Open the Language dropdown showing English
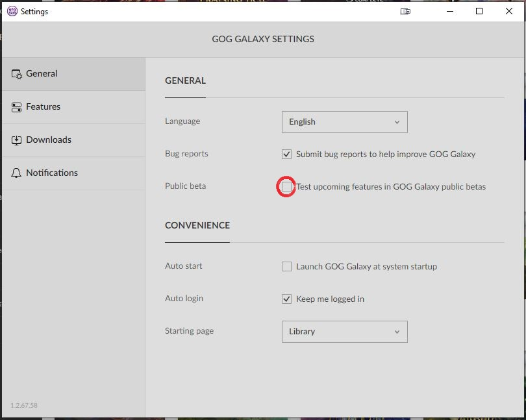This screenshot has height=420, width=526. pyautogui.click(x=345, y=122)
